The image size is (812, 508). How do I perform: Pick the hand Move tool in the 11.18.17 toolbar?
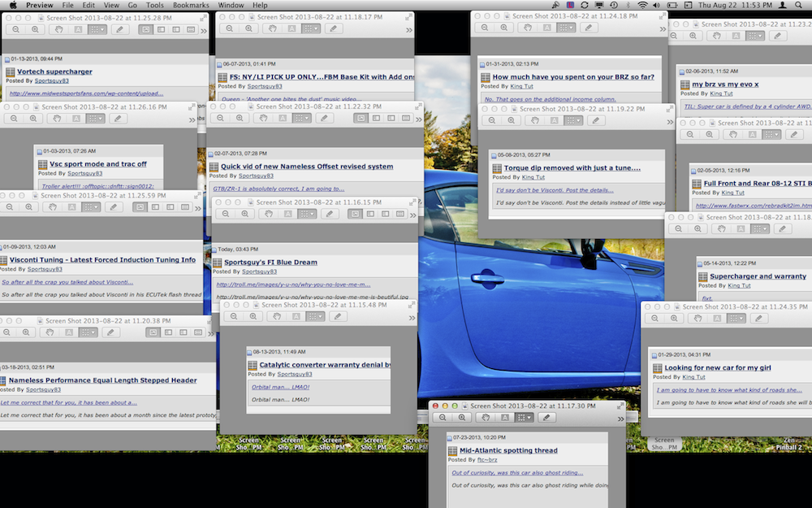point(272,28)
